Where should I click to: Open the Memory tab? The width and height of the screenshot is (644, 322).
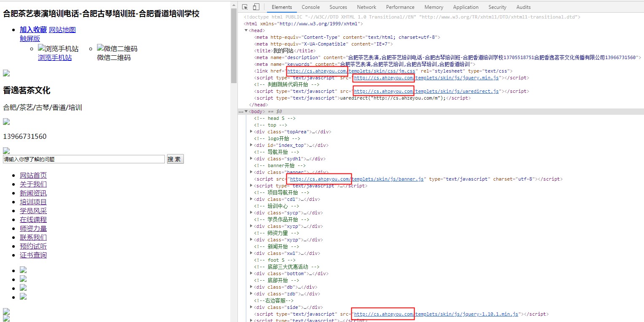[434, 7]
